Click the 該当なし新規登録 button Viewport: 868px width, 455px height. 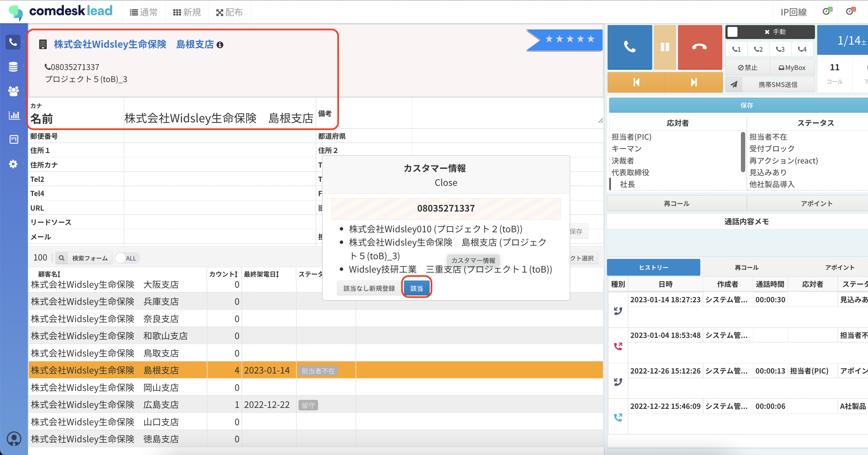pos(369,288)
